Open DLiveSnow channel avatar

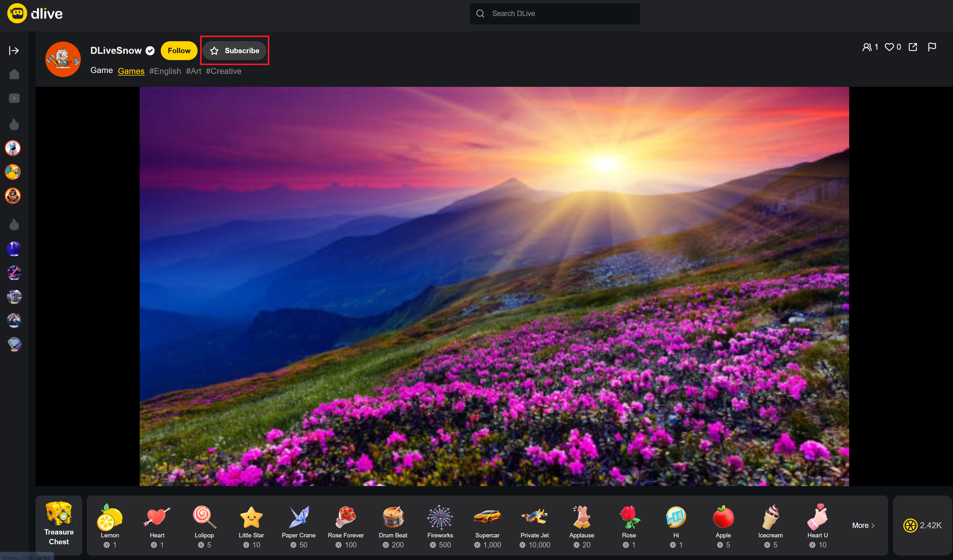point(63,59)
